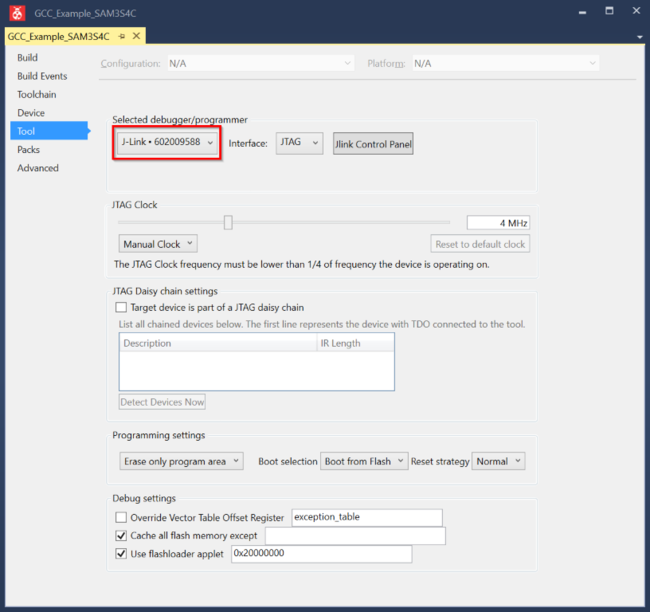650x612 pixels.
Task: Close the GCC_Example_SAM3S4C tab
Action: pyautogui.click(x=136, y=36)
